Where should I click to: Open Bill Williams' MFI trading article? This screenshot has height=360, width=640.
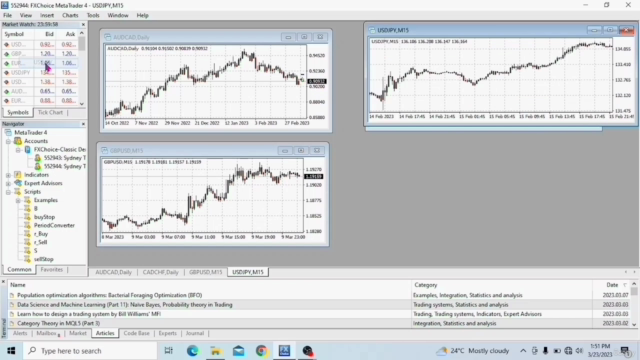tap(89, 314)
